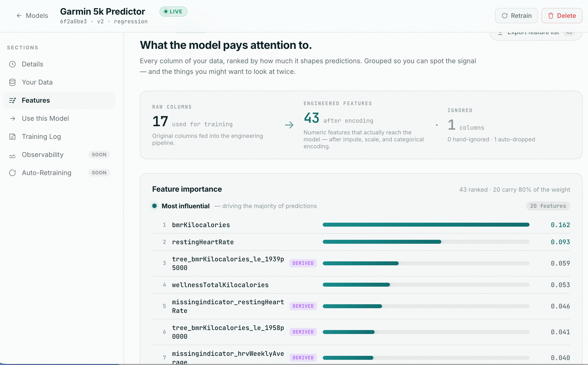Click the refresh icon beside Auto-Retraining
This screenshot has height=365, width=588.
[12, 173]
